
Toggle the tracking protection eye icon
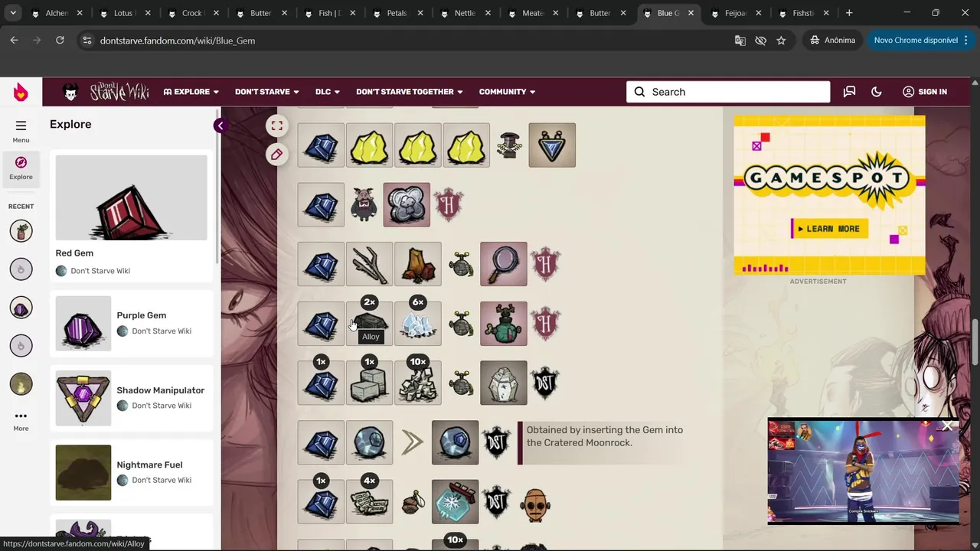760,41
